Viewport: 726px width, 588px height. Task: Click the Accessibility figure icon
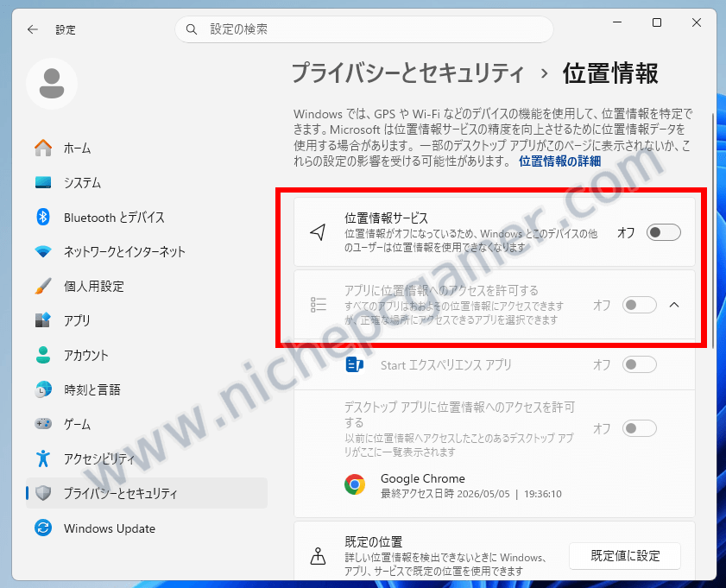point(43,458)
